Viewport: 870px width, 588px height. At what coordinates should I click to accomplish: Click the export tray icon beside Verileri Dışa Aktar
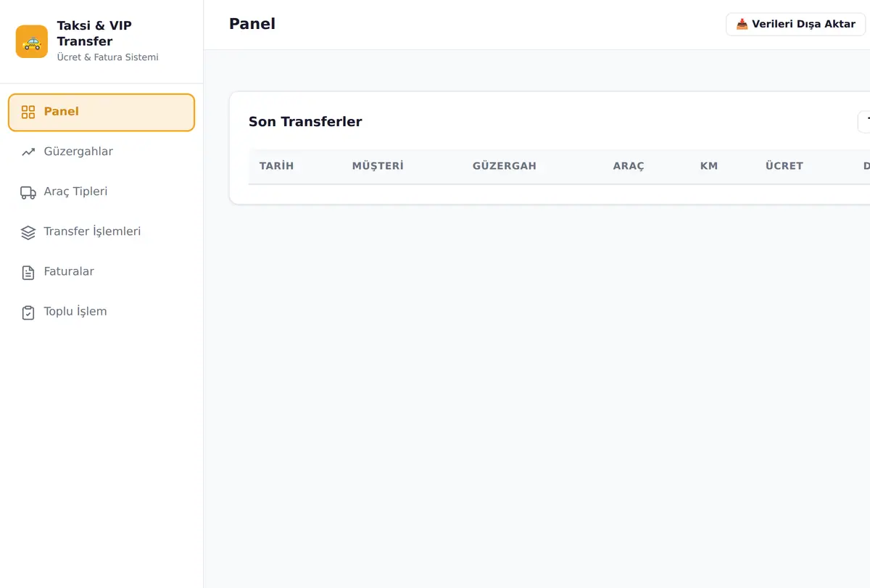(x=742, y=24)
